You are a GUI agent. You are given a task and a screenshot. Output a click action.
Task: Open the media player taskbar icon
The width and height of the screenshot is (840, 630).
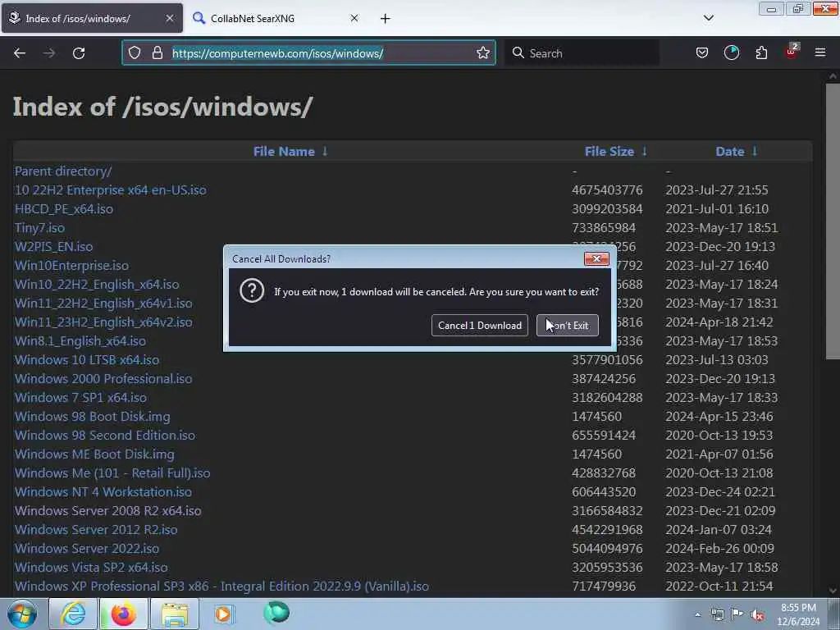[x=224, y=614]
